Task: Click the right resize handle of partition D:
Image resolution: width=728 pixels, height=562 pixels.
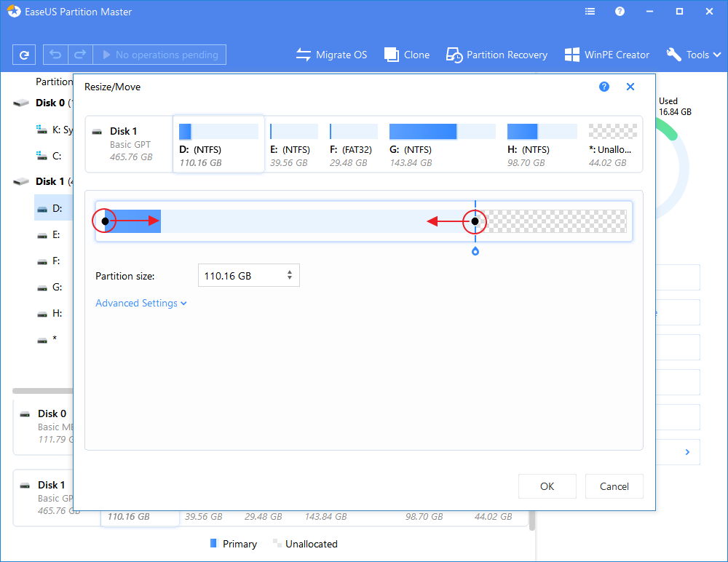Action: tap(474, 221)
